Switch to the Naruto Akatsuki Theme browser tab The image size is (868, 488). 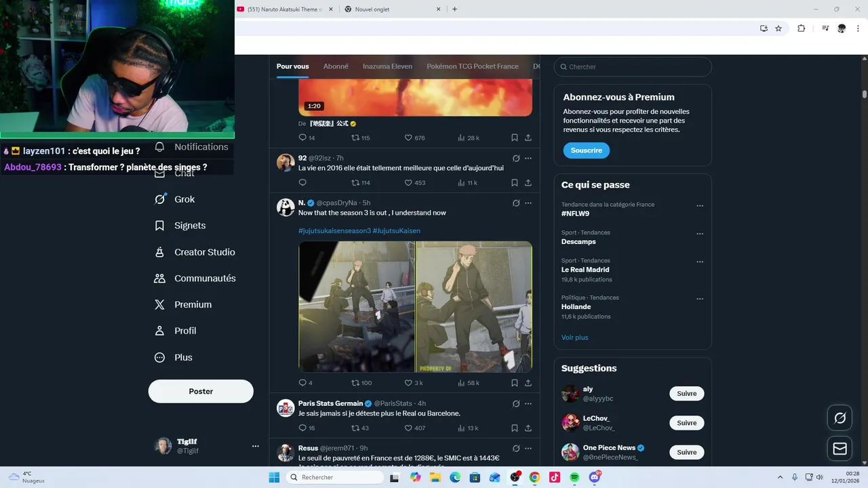click(285, 9)
